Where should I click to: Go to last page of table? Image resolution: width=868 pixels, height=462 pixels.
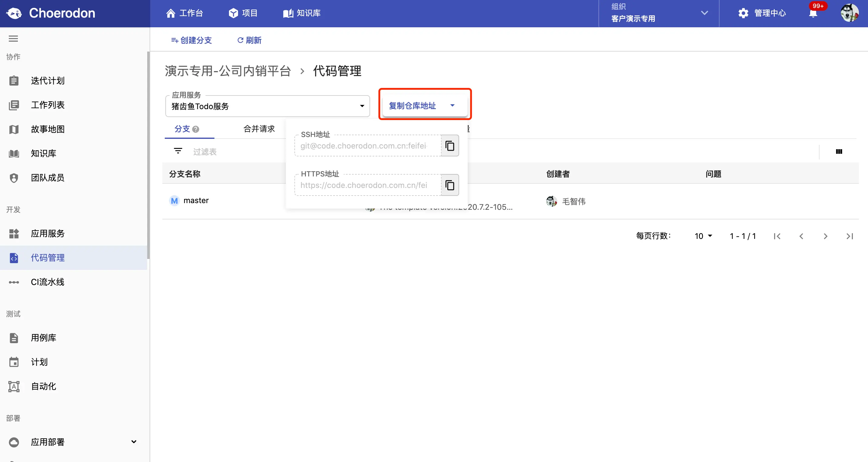850,236
